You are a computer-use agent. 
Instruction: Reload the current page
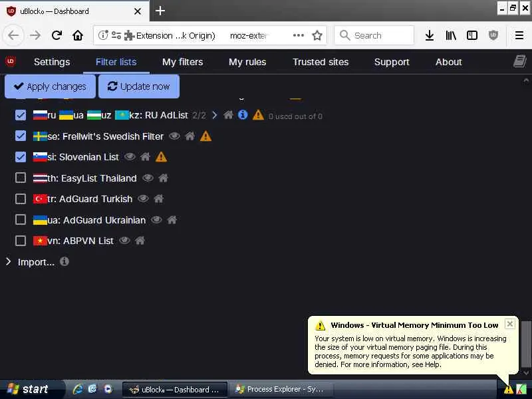coord(57,35)
